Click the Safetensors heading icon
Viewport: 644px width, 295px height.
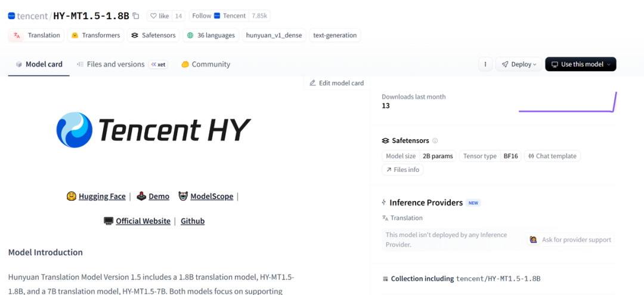[385, 141]
